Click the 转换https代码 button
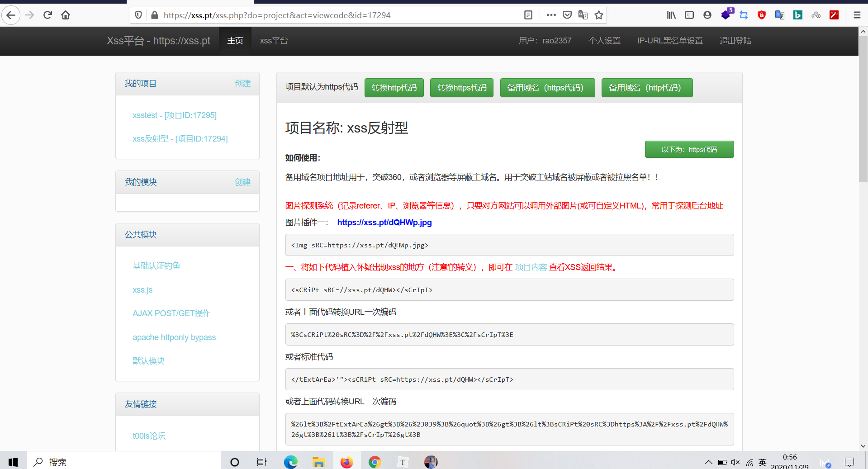This screenshot has width=868, height=469. click(x=462, y=88)
